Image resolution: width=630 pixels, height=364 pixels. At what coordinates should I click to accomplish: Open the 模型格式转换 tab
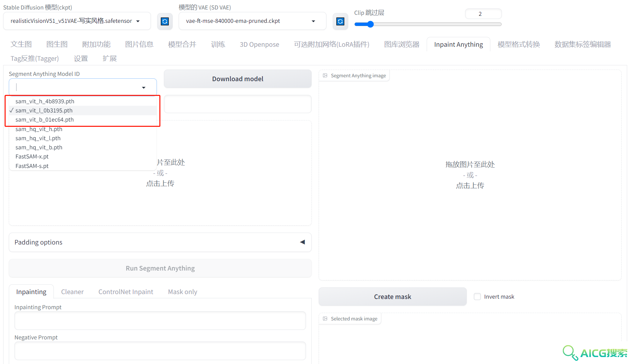pyautogui.click(x=519, y=44)
